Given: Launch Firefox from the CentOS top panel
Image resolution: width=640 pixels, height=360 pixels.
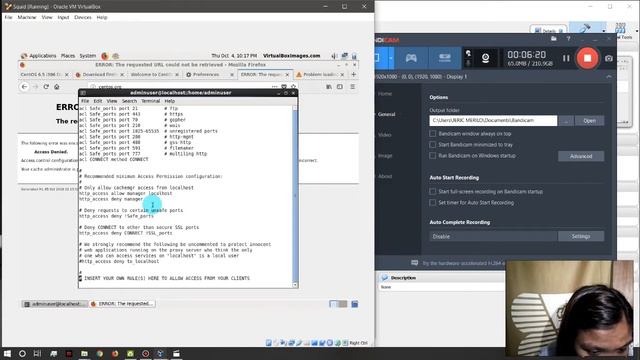Looking at the screenshot, I should (105, 56).
